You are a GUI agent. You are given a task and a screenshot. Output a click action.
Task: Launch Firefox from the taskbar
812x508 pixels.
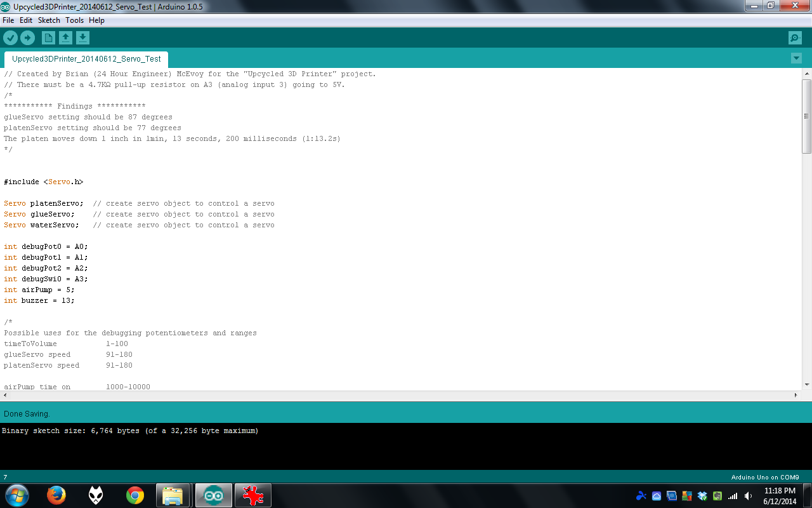(56, 495)
